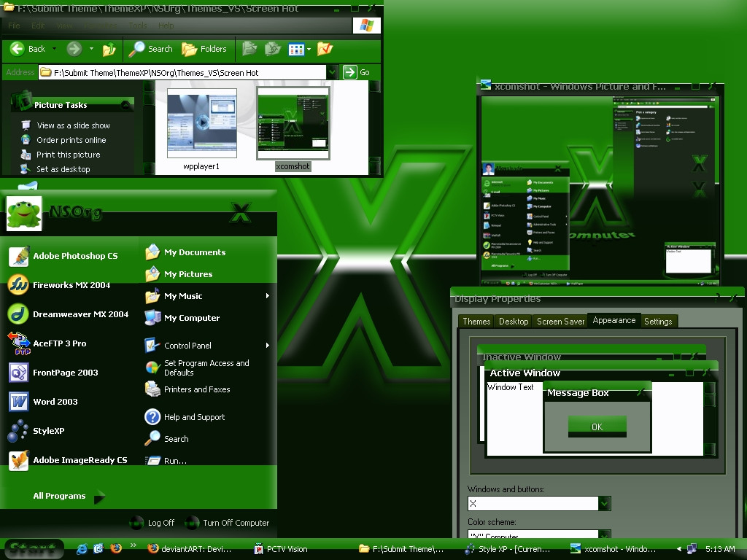
Task: Switch to the Settings tab
Action: [658, 322]
